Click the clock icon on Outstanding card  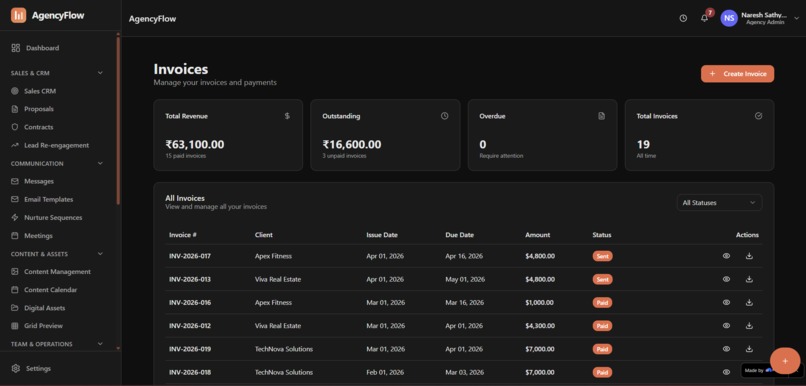point(445,116)
